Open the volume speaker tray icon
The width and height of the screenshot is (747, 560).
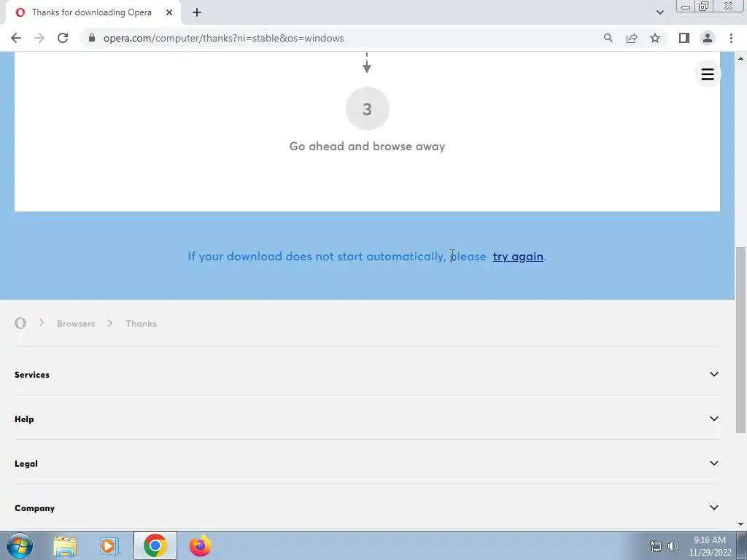tap(673, 546)
